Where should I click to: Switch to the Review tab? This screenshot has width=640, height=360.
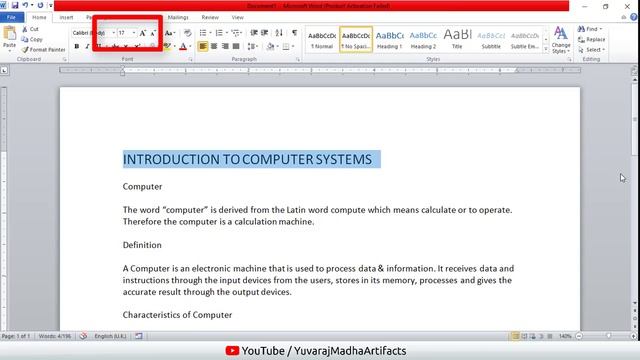tap(210, 18)
